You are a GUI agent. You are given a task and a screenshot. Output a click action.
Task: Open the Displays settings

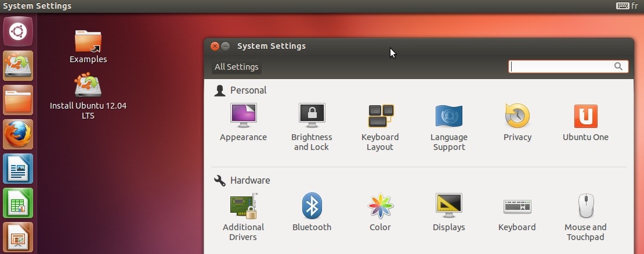pyautogui.click(x=449, y=212)
